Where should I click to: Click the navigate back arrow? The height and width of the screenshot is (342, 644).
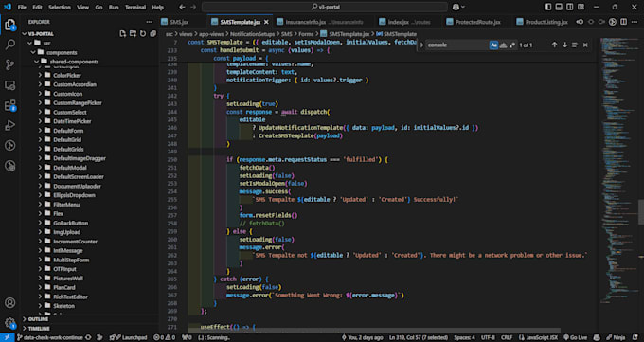click(x=183, y=7)
